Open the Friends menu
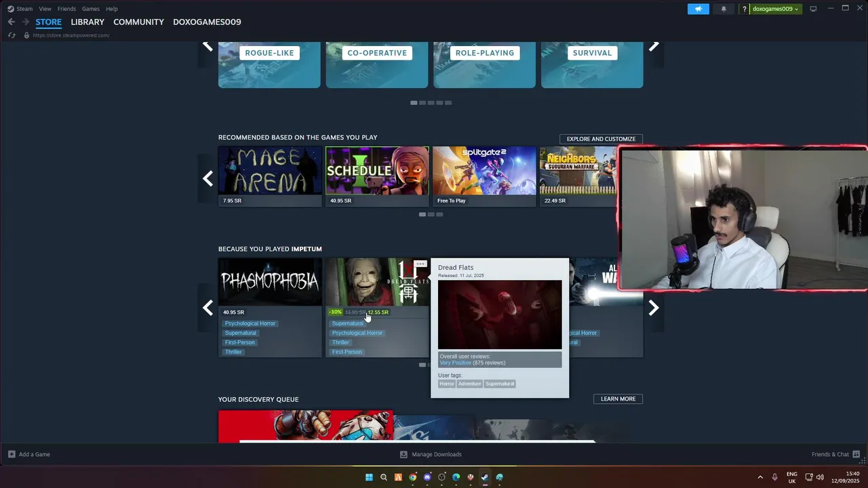 [x=66, y=9]
